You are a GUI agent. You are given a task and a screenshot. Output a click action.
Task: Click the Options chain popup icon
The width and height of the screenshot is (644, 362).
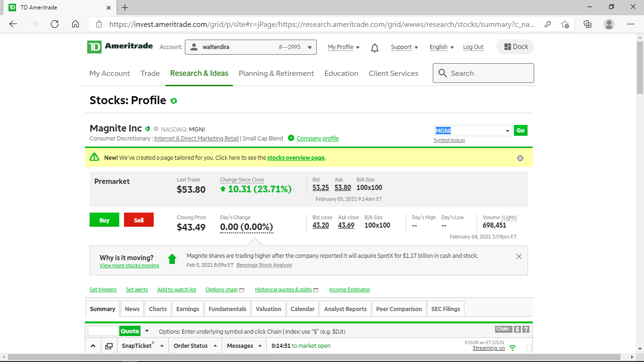(242, 290)
